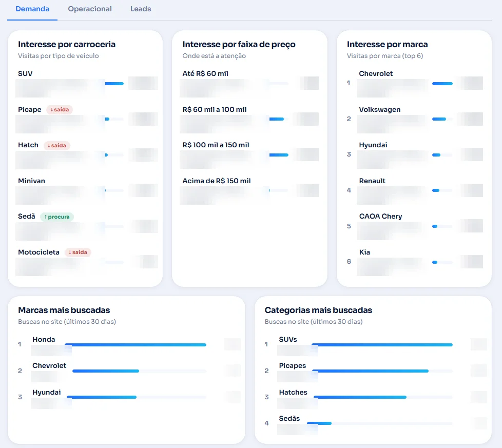Viewport: 502px width, 448px height.
Task: Click the 'R$ 60 mil a 100 mil' price range
Action: tap(215, 109)
